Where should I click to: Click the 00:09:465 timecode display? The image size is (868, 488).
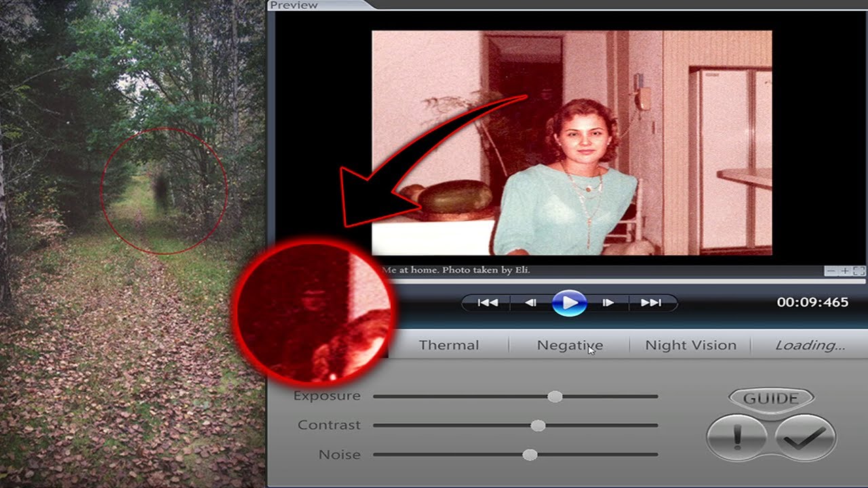[x=812, y=302]
